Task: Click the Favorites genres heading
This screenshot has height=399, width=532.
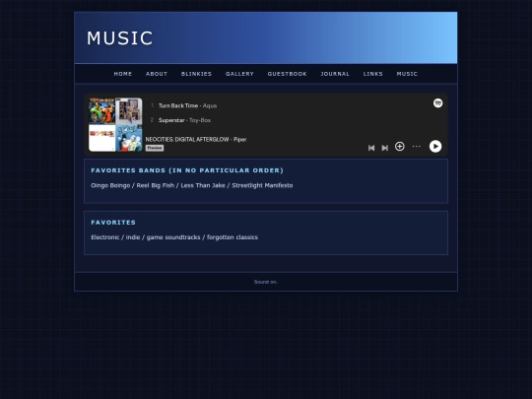Action: click(x=113, y=223)
